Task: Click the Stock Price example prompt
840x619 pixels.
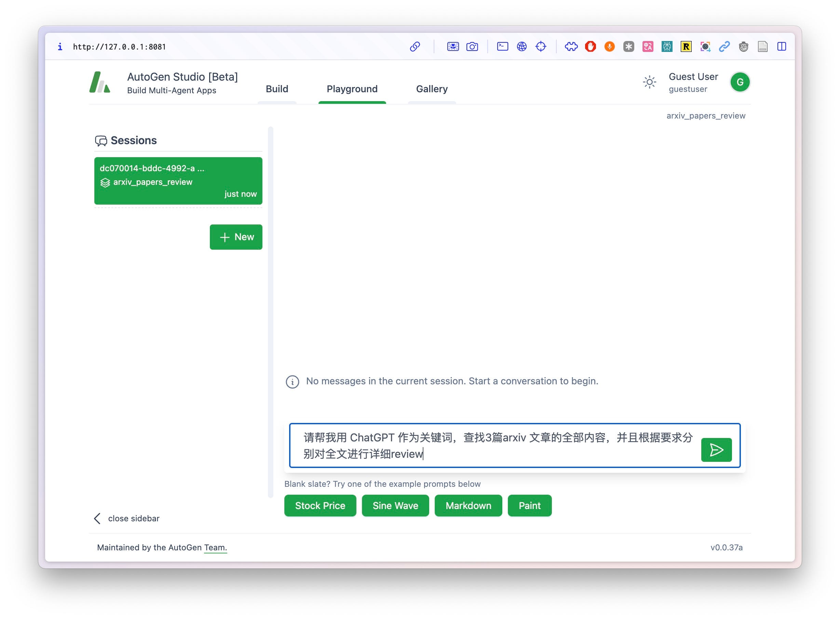Action: (x=320, y=506)
